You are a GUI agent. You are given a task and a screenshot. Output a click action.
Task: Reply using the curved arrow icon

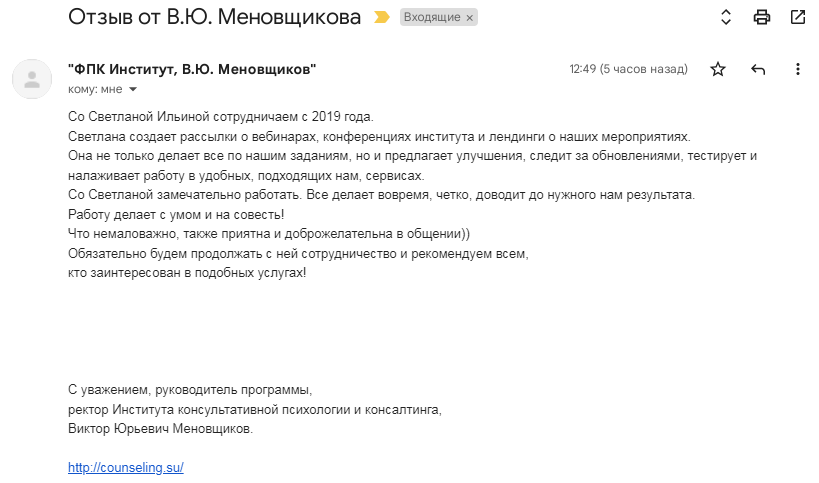coord(758,69)
